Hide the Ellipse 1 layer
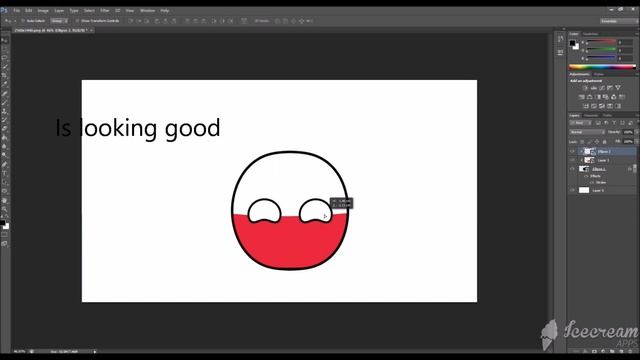The height and width of the screenshot is (360, 640). 572,169
